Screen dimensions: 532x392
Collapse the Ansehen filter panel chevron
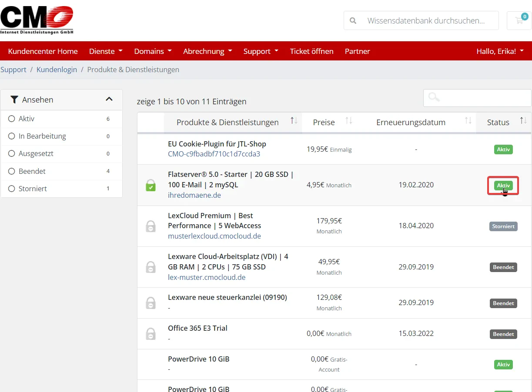(x=109, y=100)
